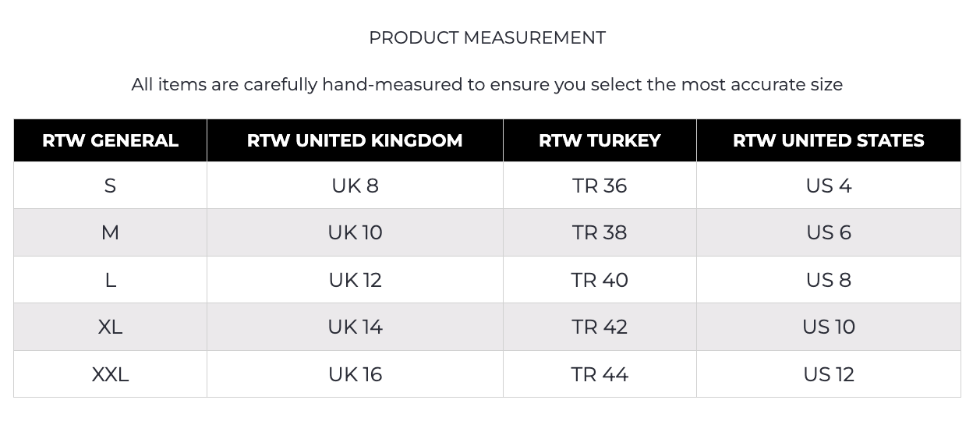
Task: Select the M size cell
Action: (110, 232)
